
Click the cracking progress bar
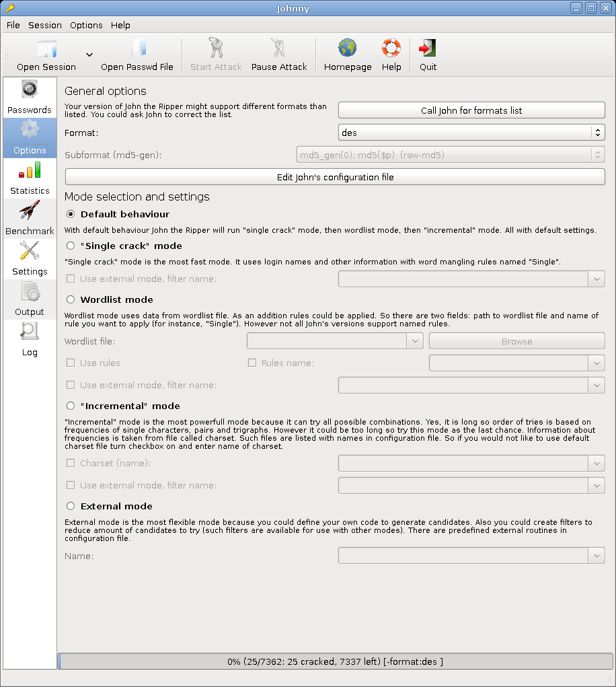point(335,661)
